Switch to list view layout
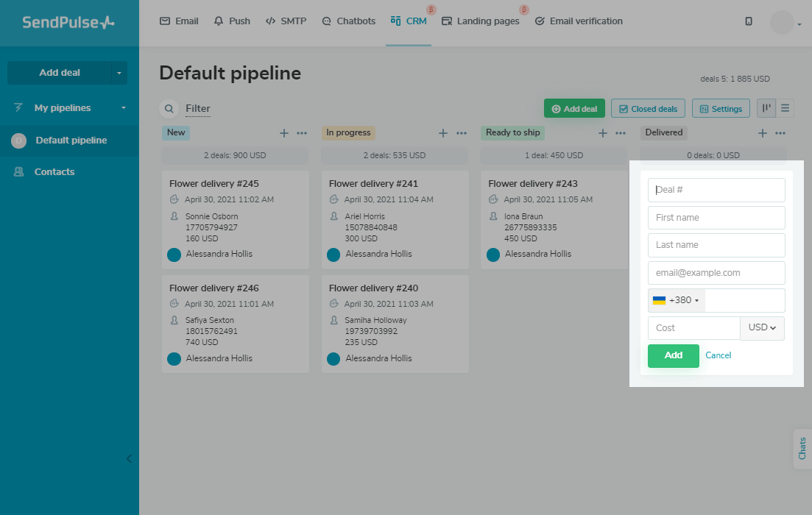The width and height of the screenshot is (812, 515). (785, 108)
